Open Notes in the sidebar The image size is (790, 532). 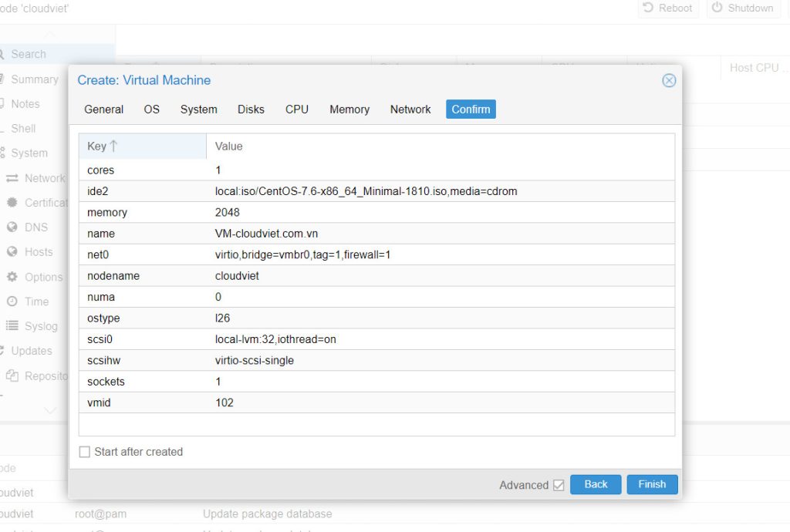click(25, 103)
